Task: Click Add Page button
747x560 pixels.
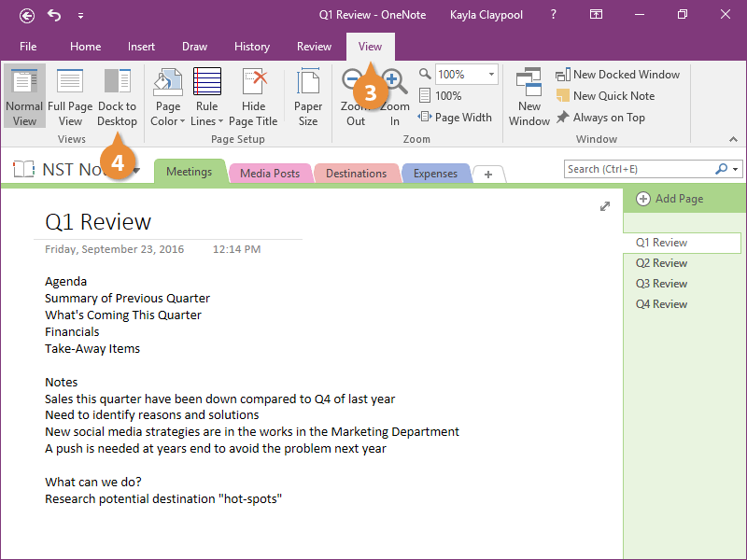Action: tap(669, 199)
